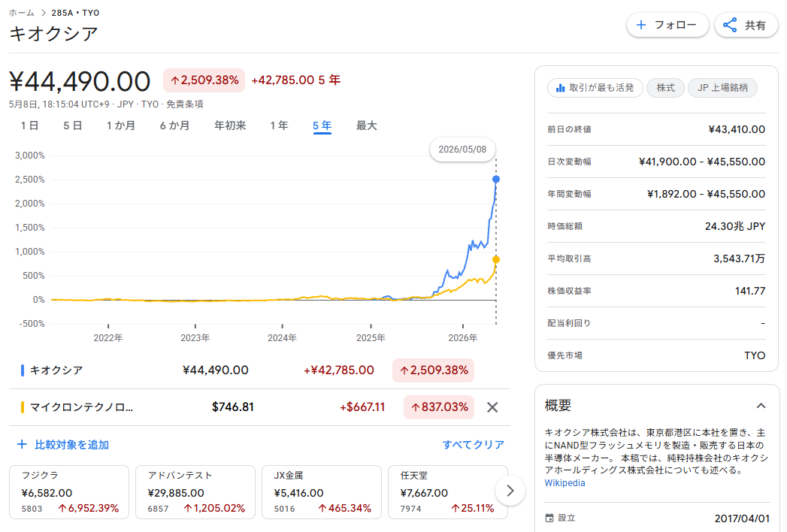Click the 年間変動幅 label
Screen dimensions: 787x532
point(569,194)
